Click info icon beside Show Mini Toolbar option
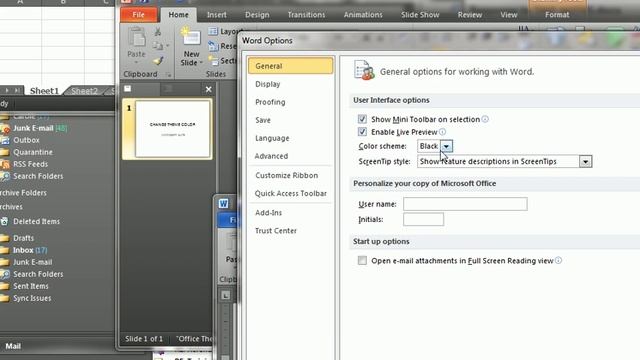 485,119
